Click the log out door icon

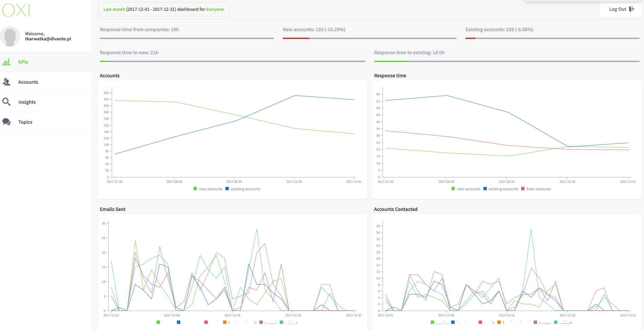[631, 9]
